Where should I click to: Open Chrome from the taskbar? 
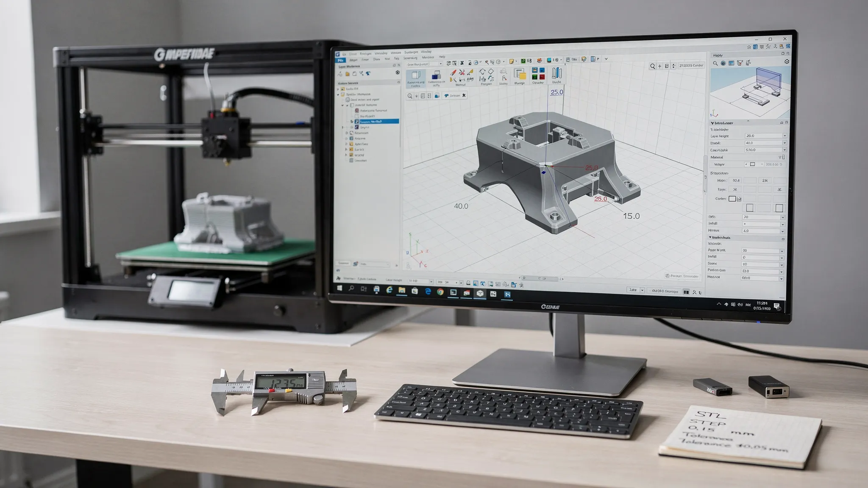(440, 292)
